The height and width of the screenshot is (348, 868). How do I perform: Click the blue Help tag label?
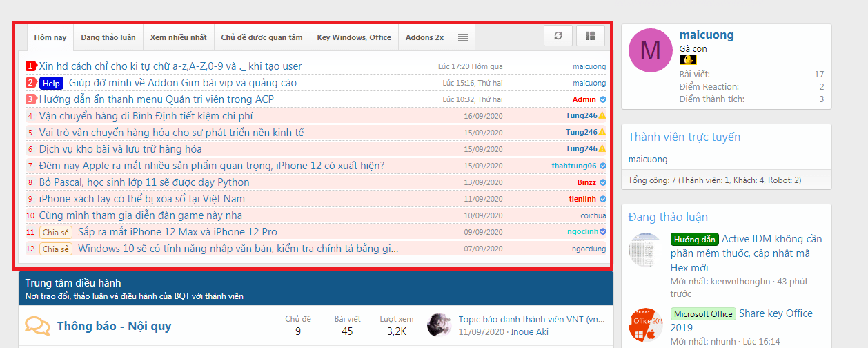(x=51, y=83)
